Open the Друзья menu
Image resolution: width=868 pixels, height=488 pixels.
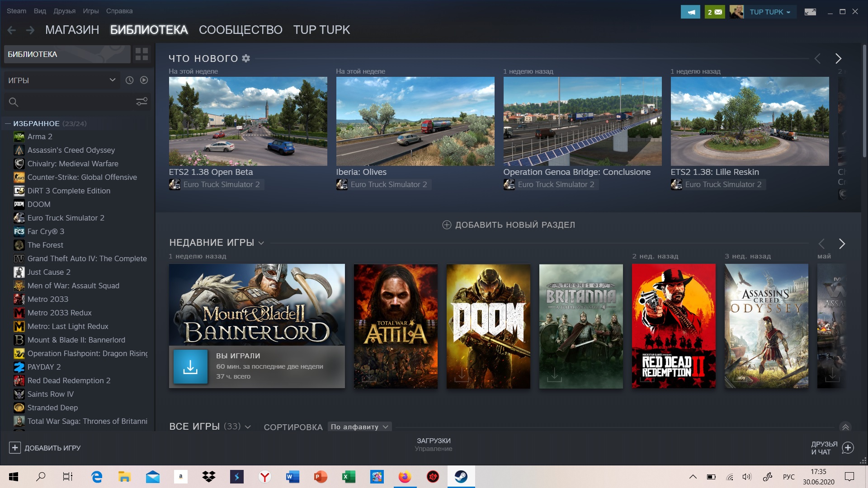[x=64, y=11]
